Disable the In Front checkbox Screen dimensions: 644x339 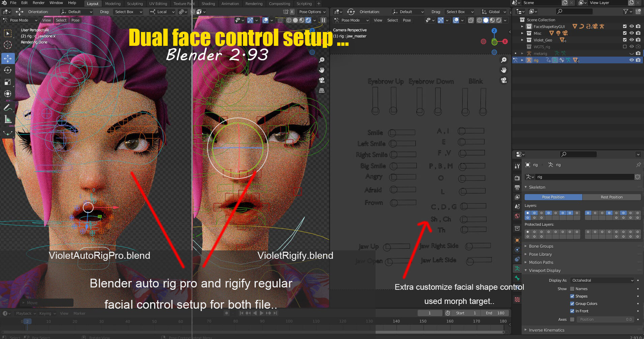click(572, 311)
